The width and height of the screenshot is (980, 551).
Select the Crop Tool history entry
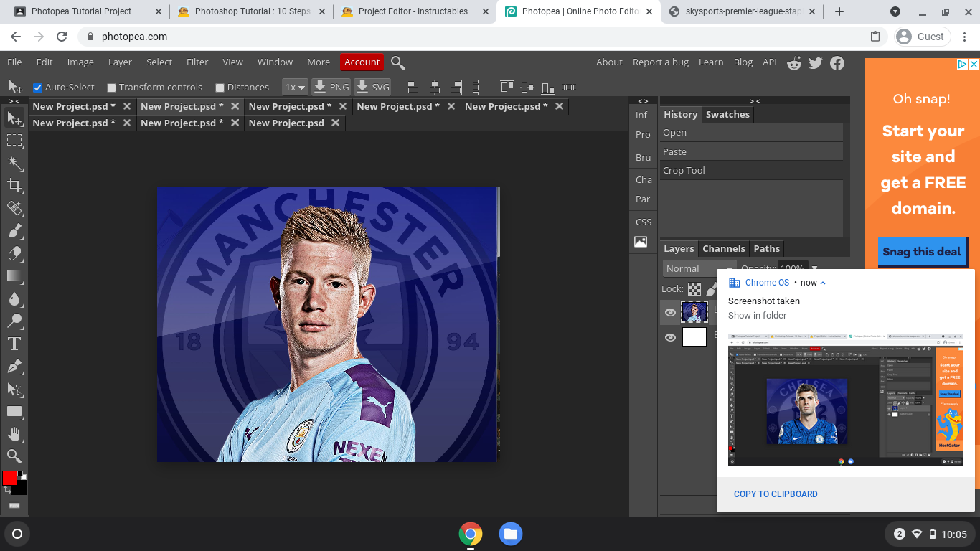684,170
